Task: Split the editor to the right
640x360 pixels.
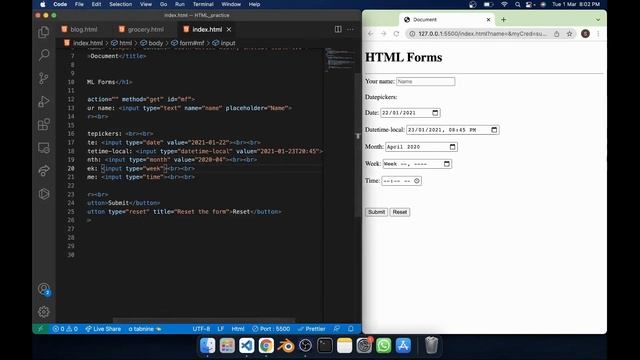Action: tap(338, 29)
